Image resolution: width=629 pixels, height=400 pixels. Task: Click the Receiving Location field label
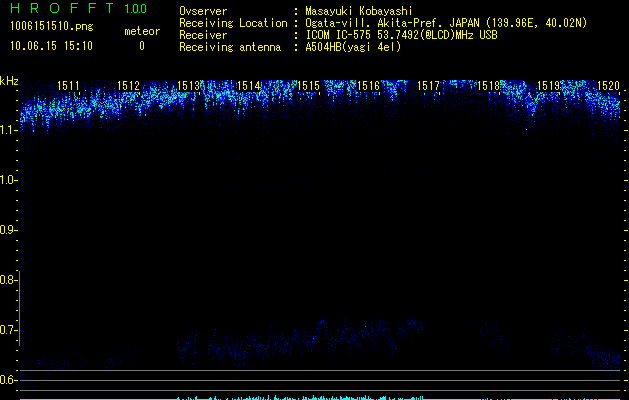(x=233, y=23)
